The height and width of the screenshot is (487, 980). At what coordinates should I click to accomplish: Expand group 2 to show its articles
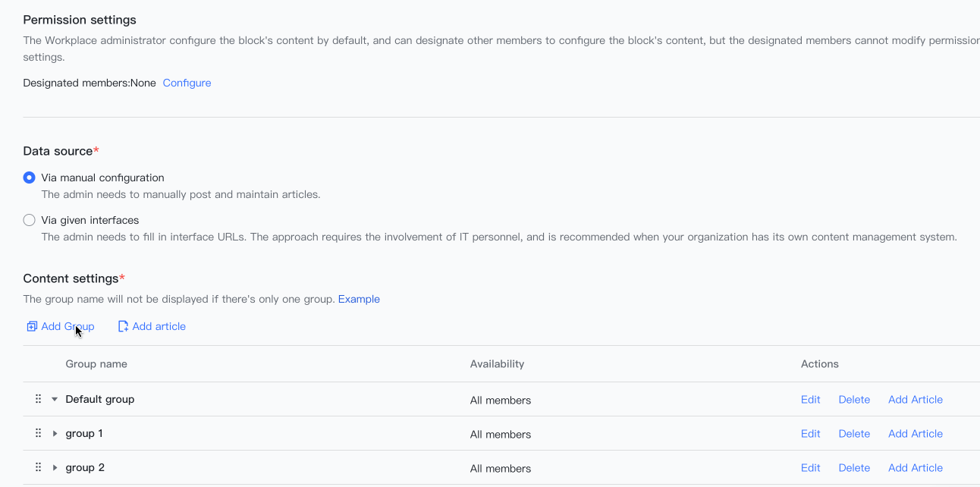[54, 467]
